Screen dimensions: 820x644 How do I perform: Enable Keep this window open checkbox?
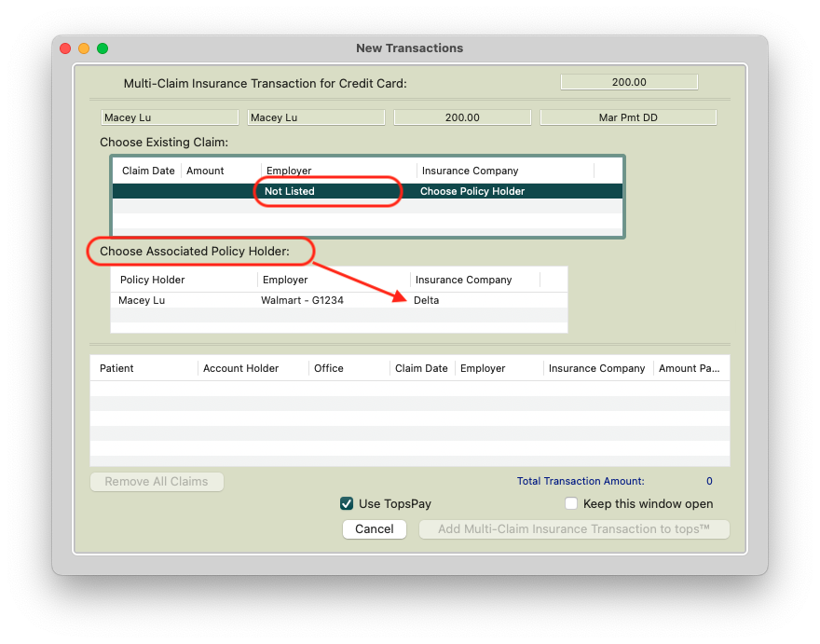[x=571, y=504]
